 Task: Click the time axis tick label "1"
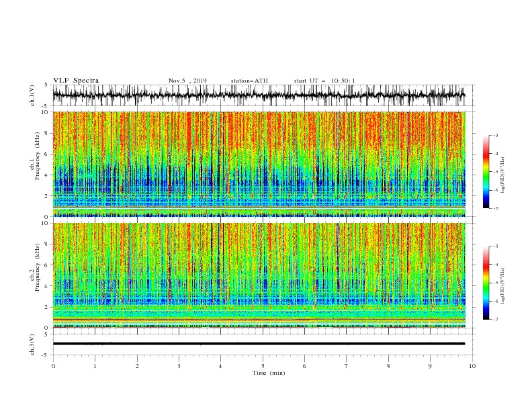coord(95,366)
